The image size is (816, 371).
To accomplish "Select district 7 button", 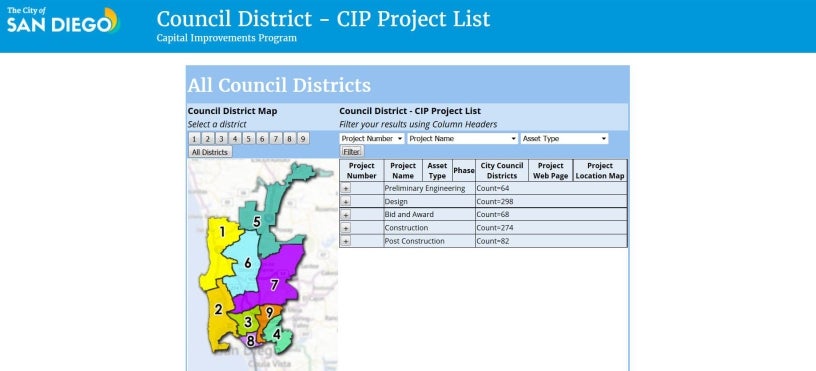I will click(275, 138).
